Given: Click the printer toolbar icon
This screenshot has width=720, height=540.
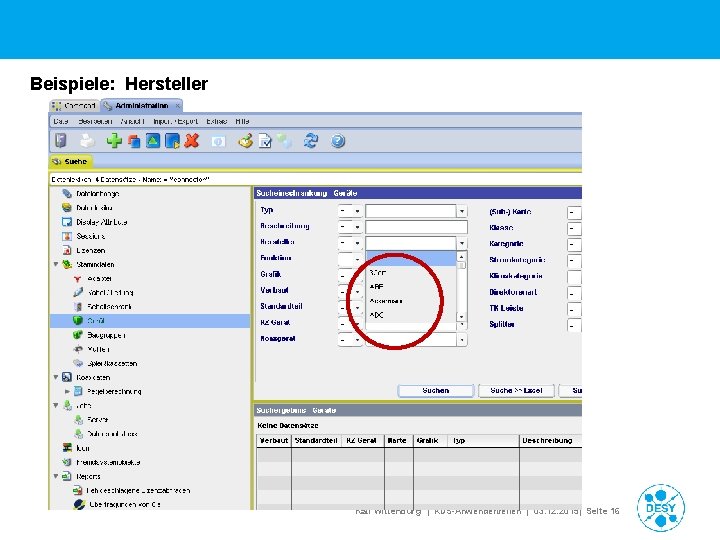Looking at the screenshot, I should (87, 141).
